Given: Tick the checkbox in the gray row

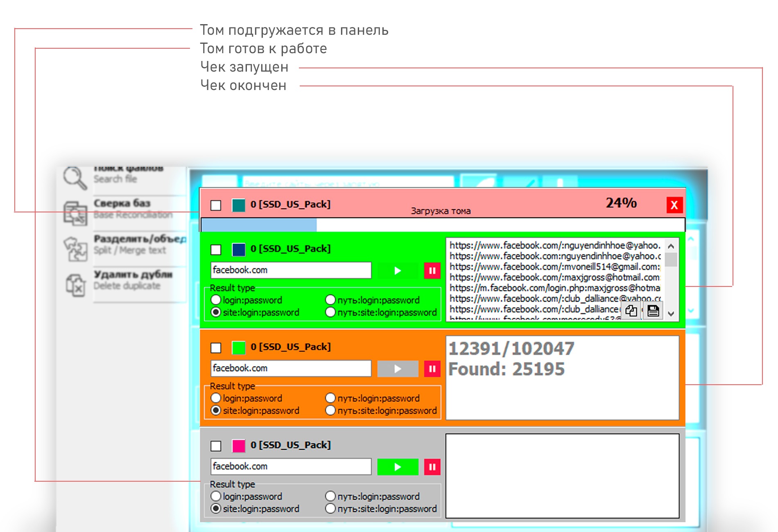Looking at the screenshot, I should pos(216,446).
